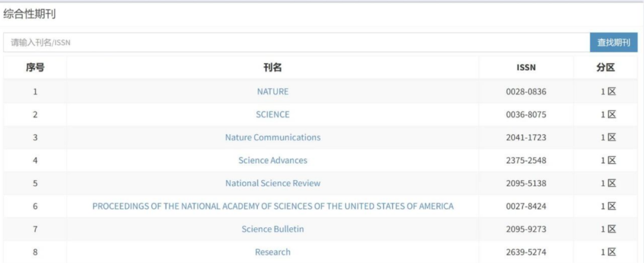Click the ISSN column header
This screenshot has height=263, width=644.
click(526, 68)
